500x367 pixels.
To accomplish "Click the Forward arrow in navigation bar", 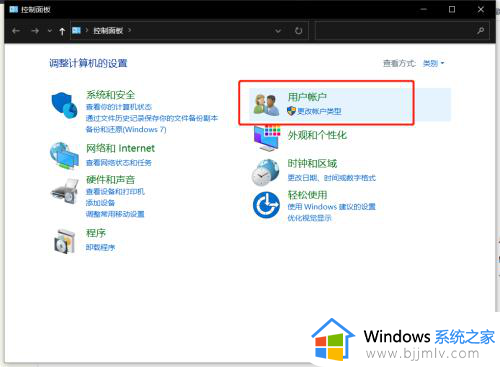I will click(35, 31).
